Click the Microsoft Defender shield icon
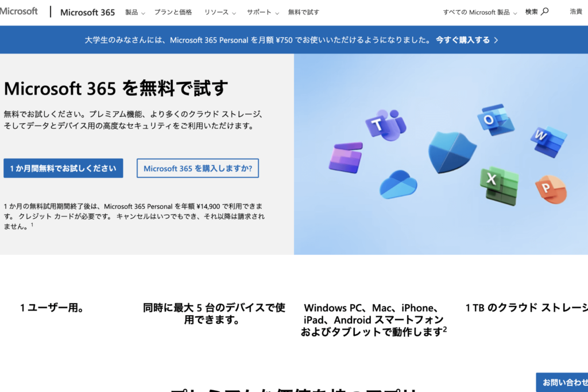Image resolution: width=588 pixels, height=392 pixels. click(452, 152)
